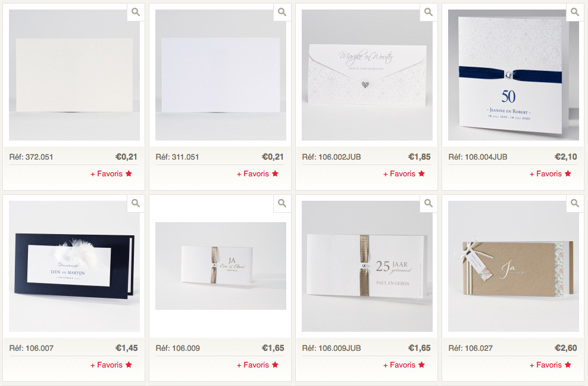Screen dimensions: 588x386
Task: Open the kraft Ja card thumbnail
Action: tap(514, 266)
